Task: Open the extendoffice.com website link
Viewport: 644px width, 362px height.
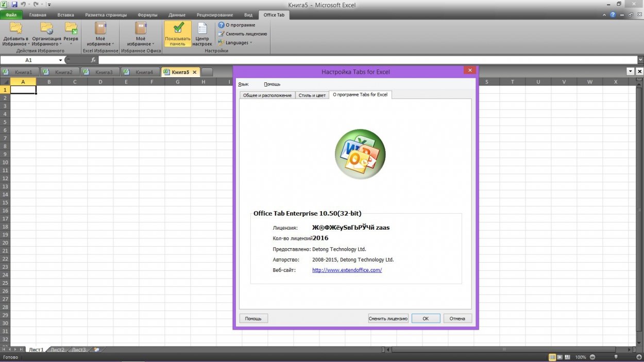Action: point(347,270)
